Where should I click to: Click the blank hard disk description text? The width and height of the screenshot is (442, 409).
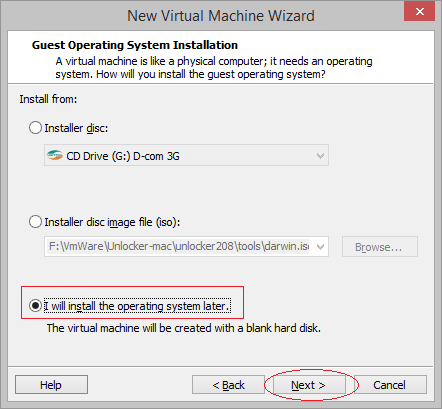(x=184, y=328)
